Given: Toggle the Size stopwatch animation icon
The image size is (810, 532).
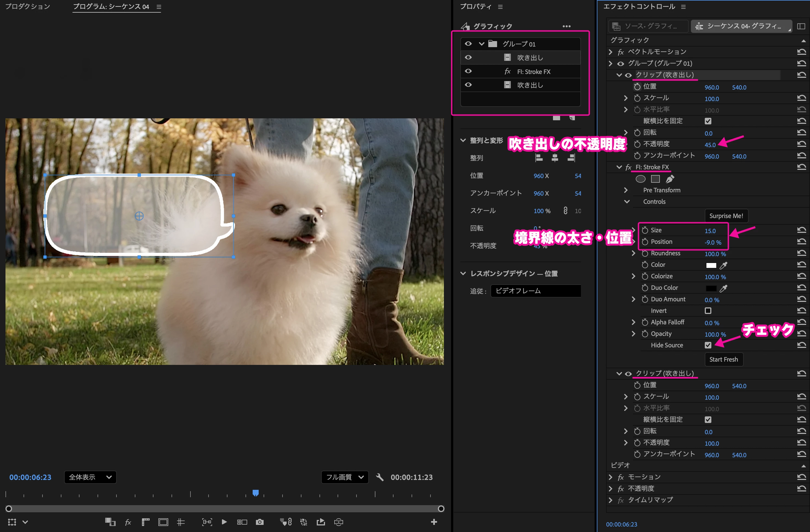Looking at the screenshot, I should [644, 230].
